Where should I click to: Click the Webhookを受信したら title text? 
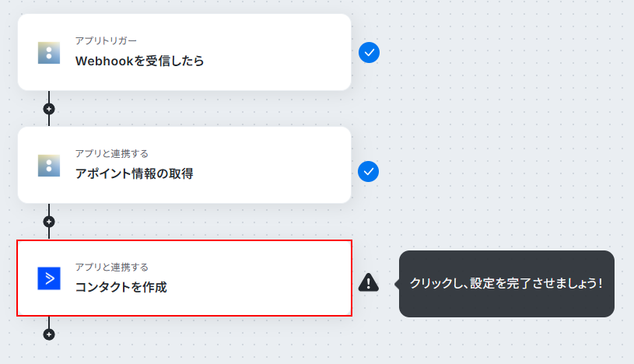click(139, 61)
